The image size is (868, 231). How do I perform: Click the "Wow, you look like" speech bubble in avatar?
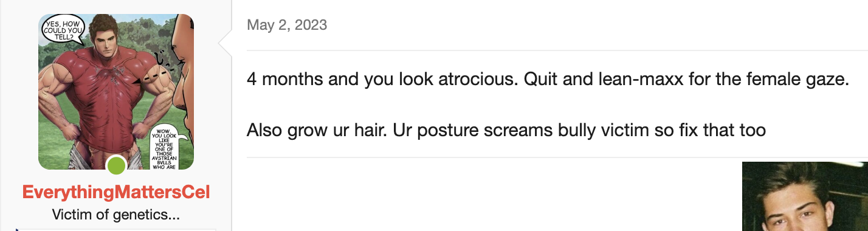coord(166,148)
